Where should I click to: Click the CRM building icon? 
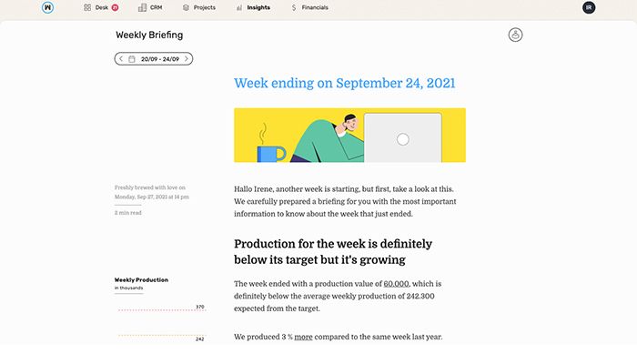[143, 7]
